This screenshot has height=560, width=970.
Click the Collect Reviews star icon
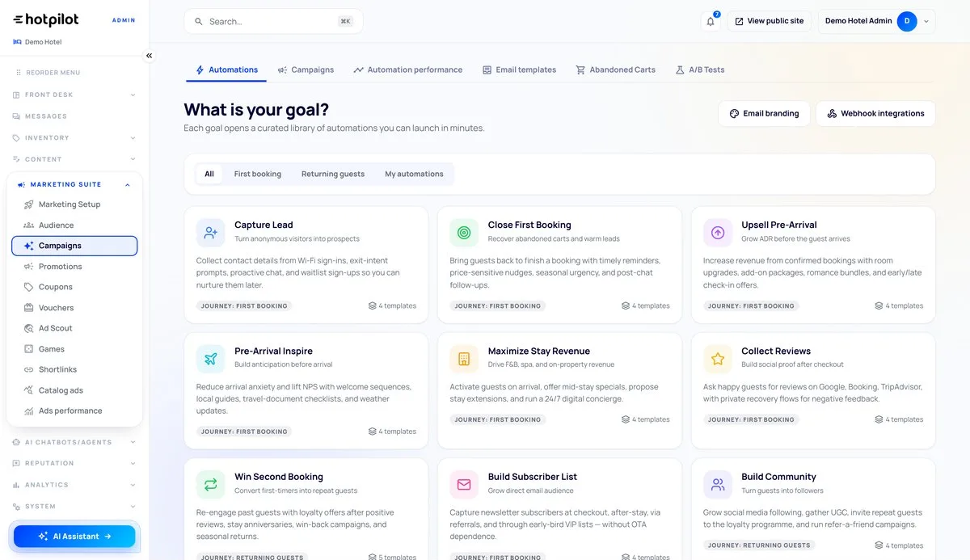718,358
